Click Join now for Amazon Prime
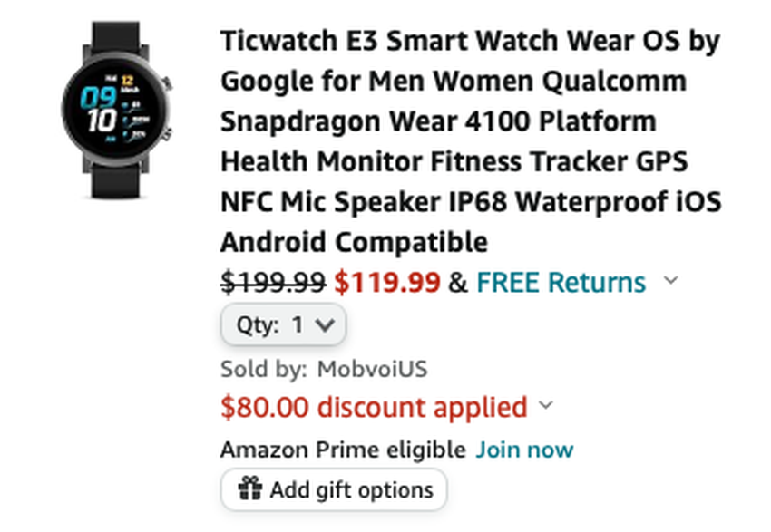This screenshot has width=771, height=532. (524, 450)
